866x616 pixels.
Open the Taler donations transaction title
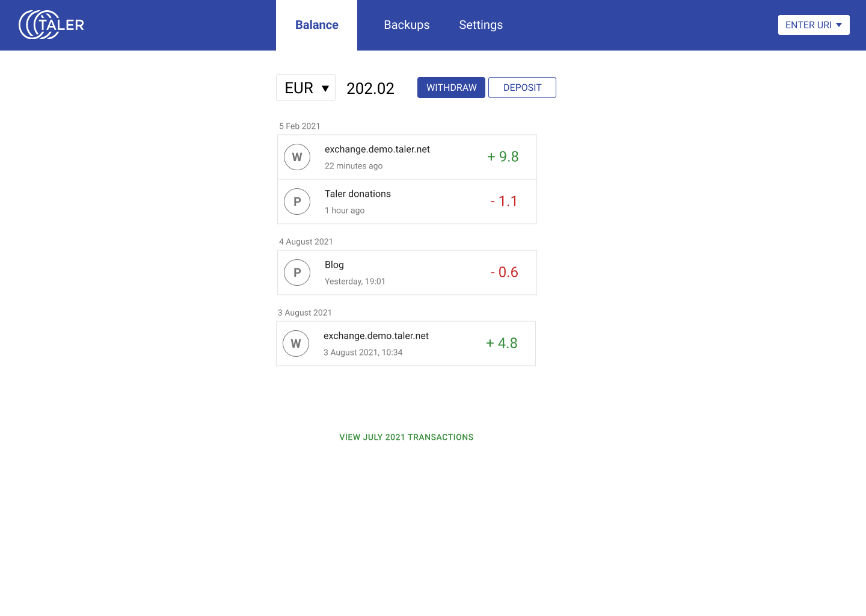tap(358, 194)
